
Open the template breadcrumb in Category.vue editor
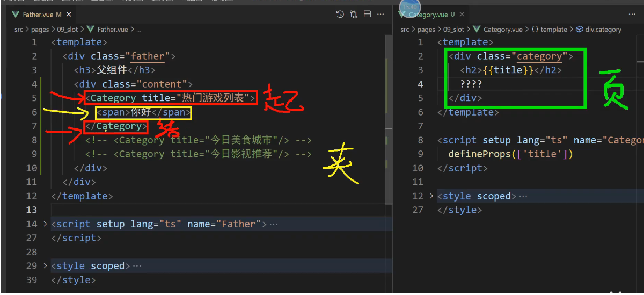pos(554,30)
